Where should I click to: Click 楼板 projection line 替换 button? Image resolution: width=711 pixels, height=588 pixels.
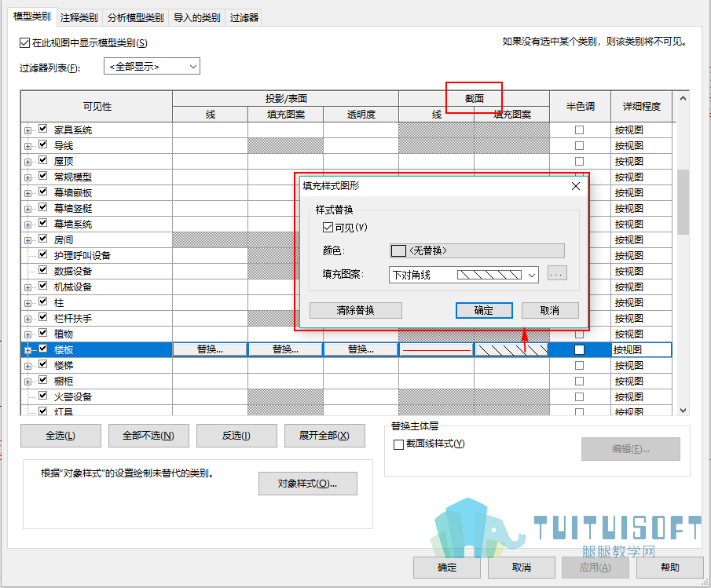[x=210, y=349]
